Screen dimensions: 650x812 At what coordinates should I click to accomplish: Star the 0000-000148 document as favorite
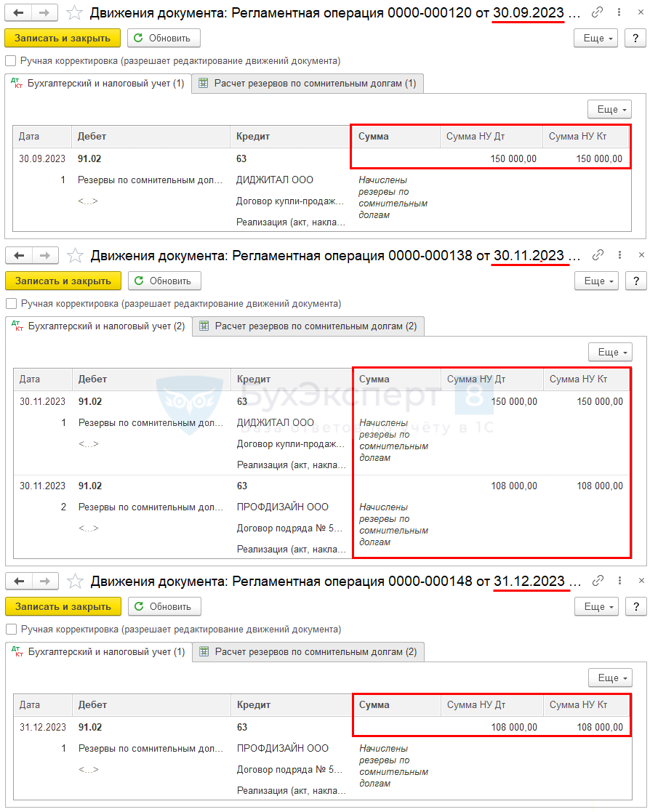(x=75, y=581)
